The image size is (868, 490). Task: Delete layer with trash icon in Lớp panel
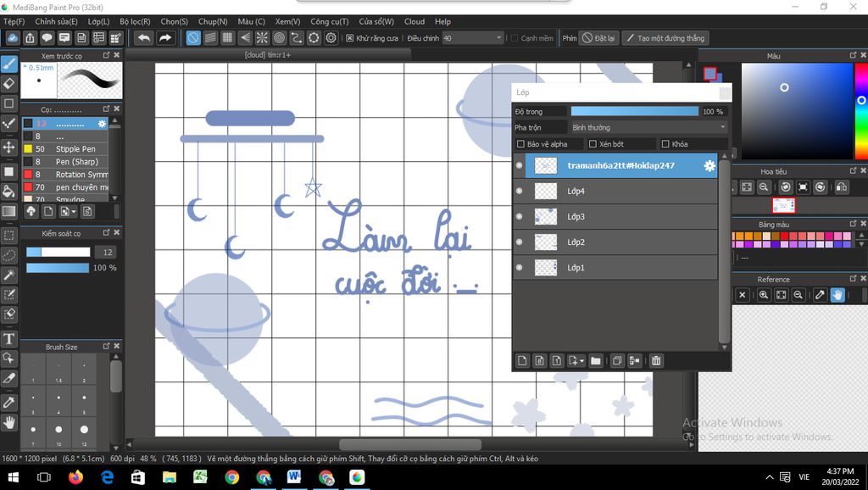(x=656, y=361)
